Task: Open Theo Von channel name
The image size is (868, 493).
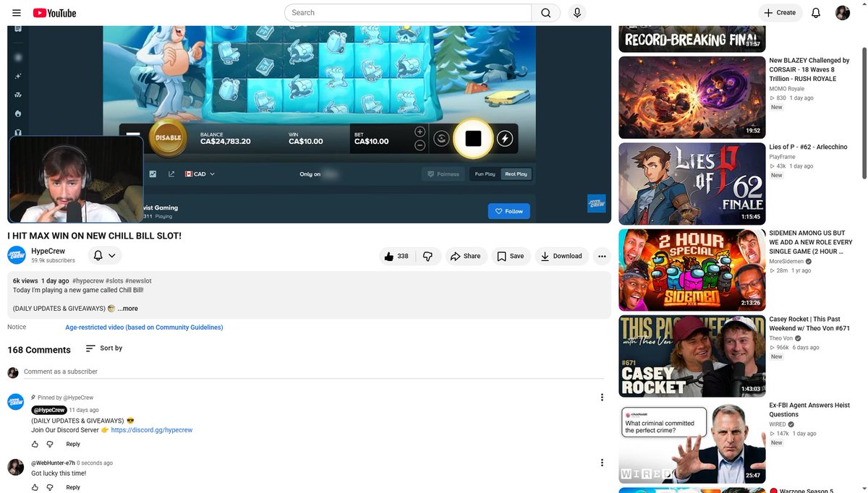Action: pos(780,338)
